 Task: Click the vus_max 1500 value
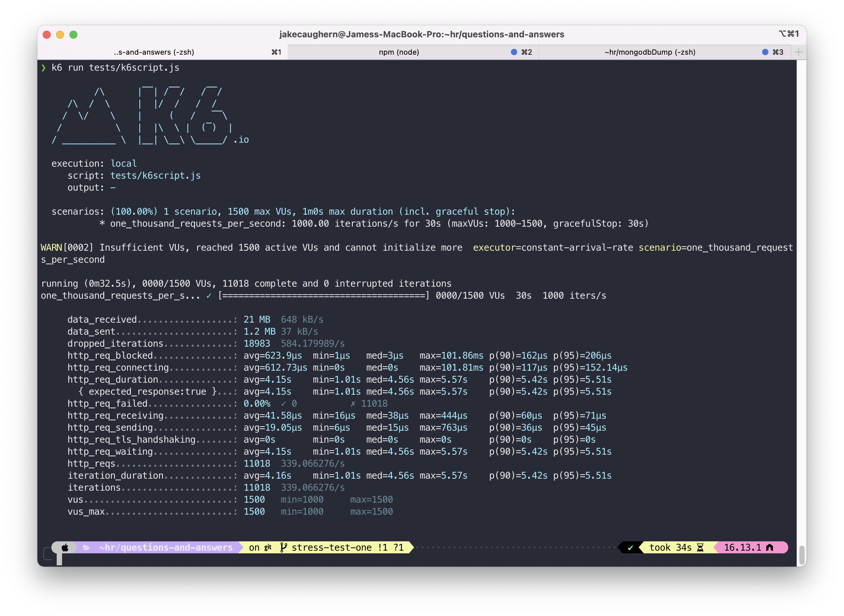point(254,512)
